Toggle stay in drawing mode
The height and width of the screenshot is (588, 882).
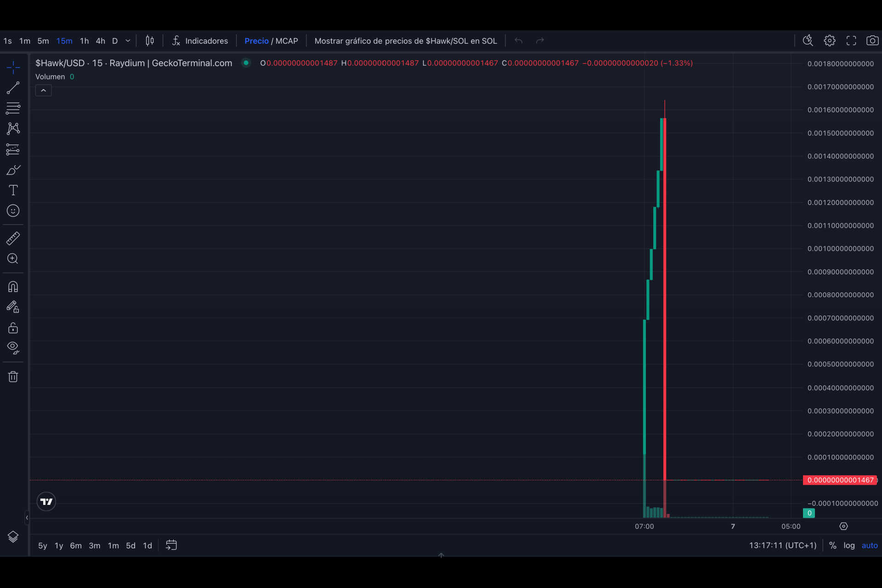coord(13,307)
